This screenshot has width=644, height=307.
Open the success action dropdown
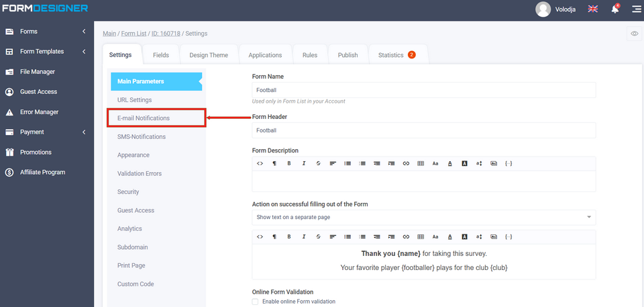424,217
